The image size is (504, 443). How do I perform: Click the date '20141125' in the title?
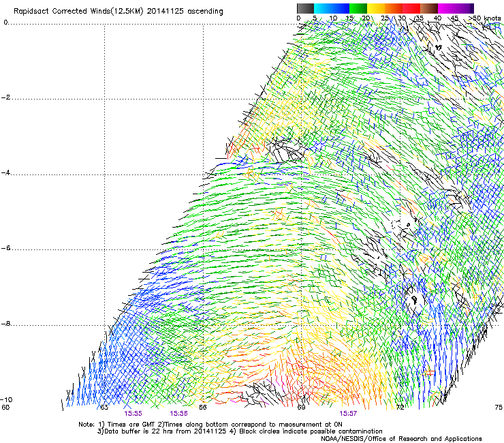[x=166, y=12]
